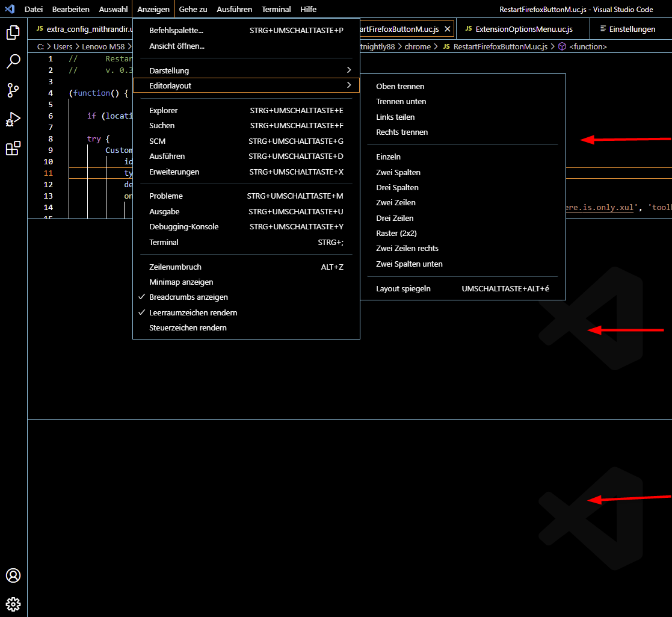Select Explorer in Anzeigen menu
This screenshot has height=617, width=672.
[x=247, y=110]
